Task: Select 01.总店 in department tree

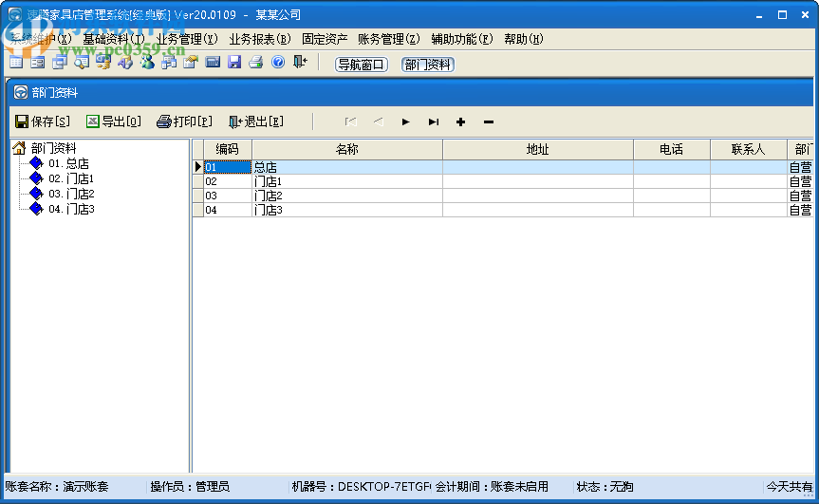Action: pos(69,163)
